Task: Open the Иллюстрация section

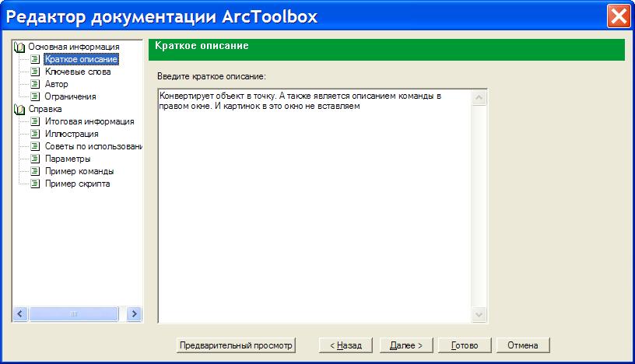Action: pos(72,134)
